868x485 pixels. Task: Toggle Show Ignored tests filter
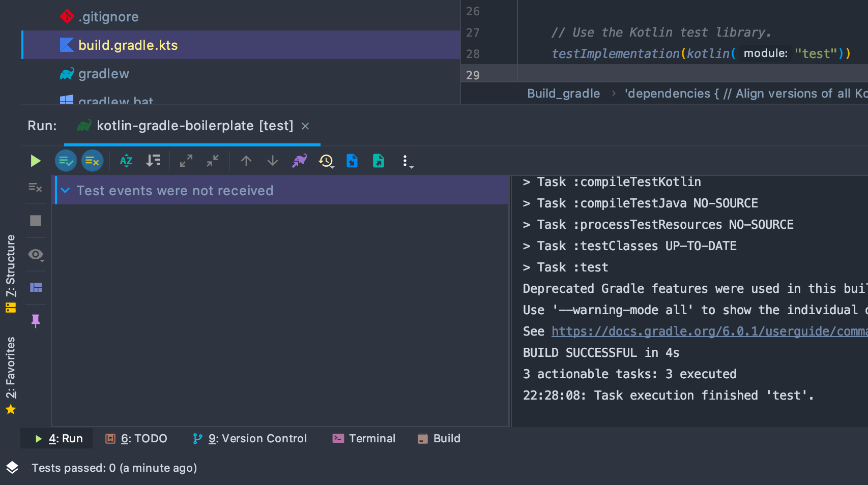click(92, 161)
